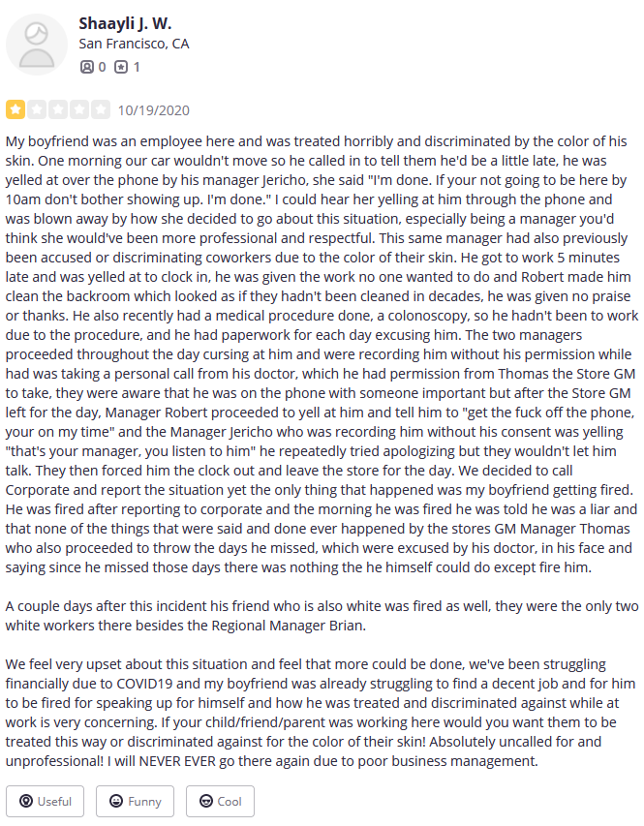Click the third gray rating star

[58, 109]
